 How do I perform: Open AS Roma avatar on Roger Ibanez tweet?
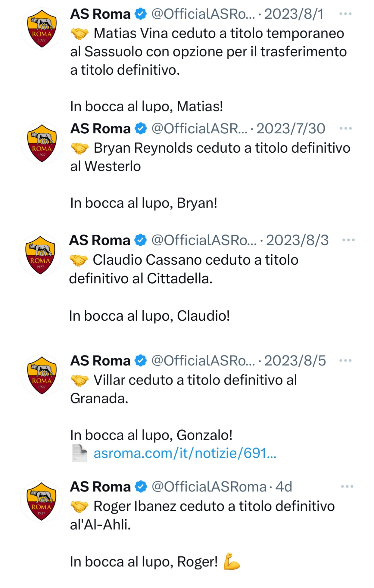coord(41,501)
